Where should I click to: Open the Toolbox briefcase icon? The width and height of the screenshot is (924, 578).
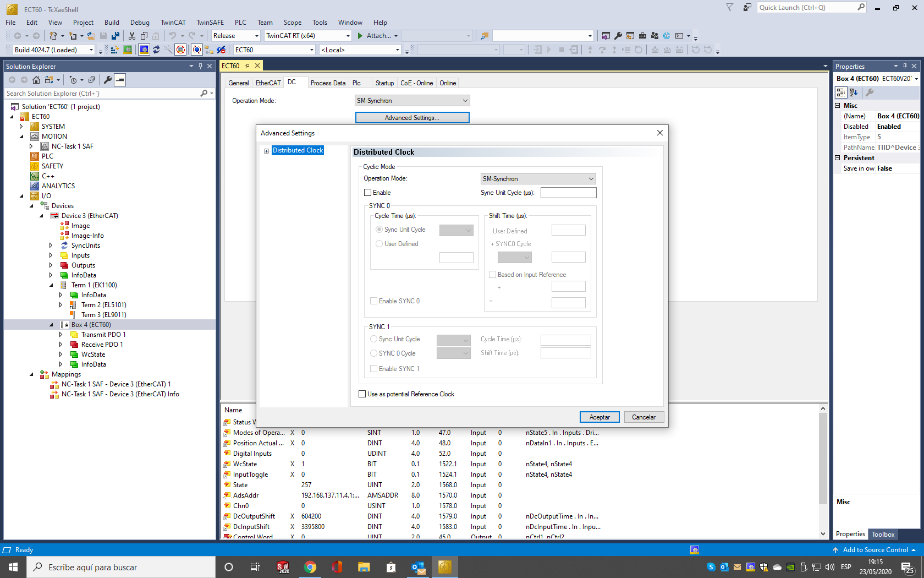642,36
